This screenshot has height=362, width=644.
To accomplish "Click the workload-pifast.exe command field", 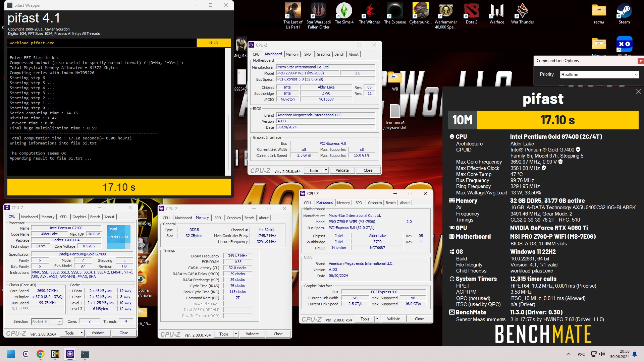I will (x=101, y=43).
